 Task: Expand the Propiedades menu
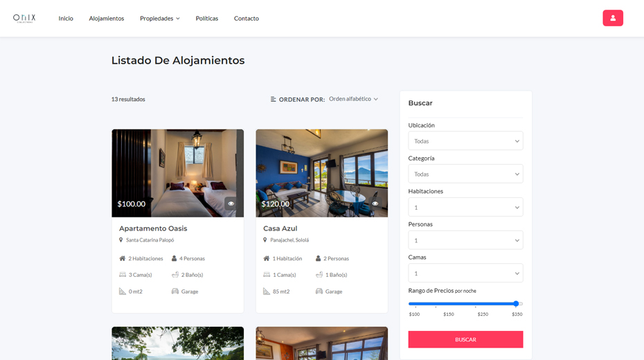coord(160,19)
